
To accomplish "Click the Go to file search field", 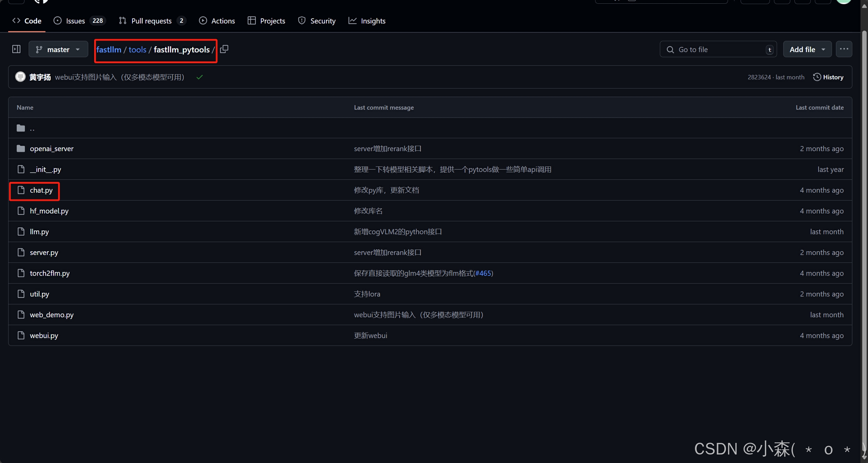I will tap(717, 50).
